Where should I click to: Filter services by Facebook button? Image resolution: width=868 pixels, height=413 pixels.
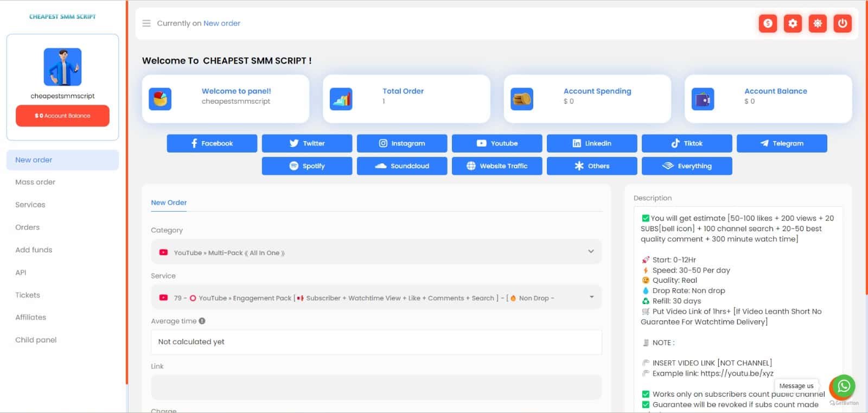point(212,144)
